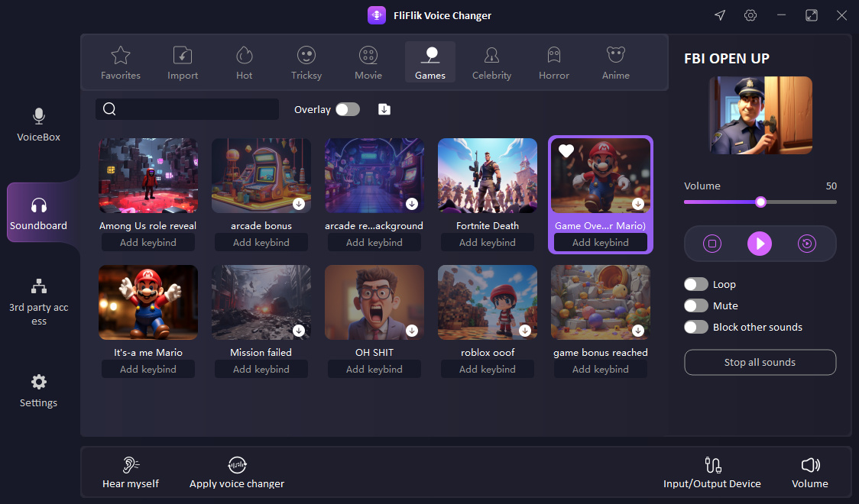Enable the Overlay toggle
859x504 pixels.
[x=348, y=109]
